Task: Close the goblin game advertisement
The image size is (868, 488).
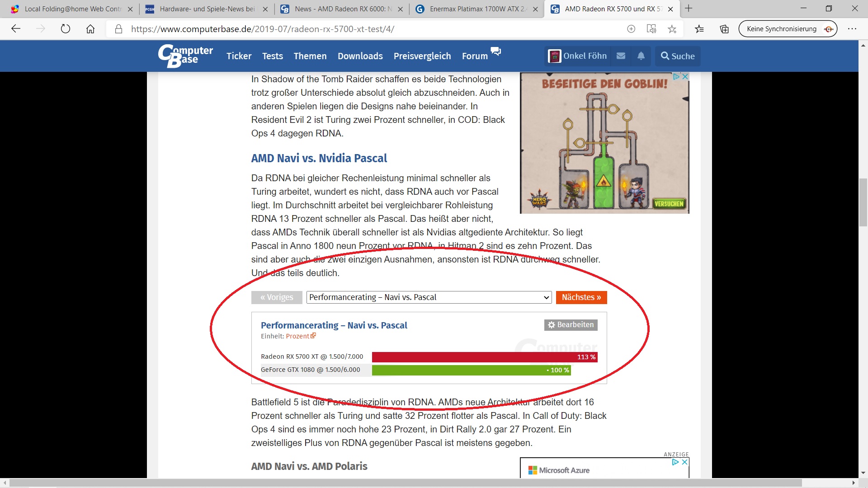Action: coord(685,76)
